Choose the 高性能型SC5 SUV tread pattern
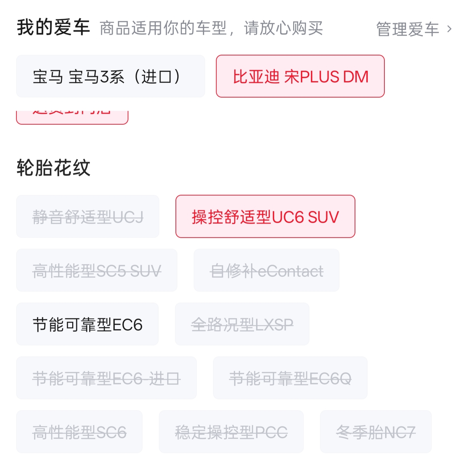Screen dimensions: 476x469 [97, 270]
